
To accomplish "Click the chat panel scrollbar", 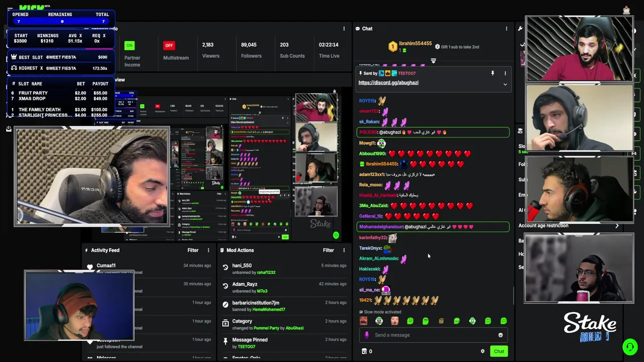I will click(513, 295).
